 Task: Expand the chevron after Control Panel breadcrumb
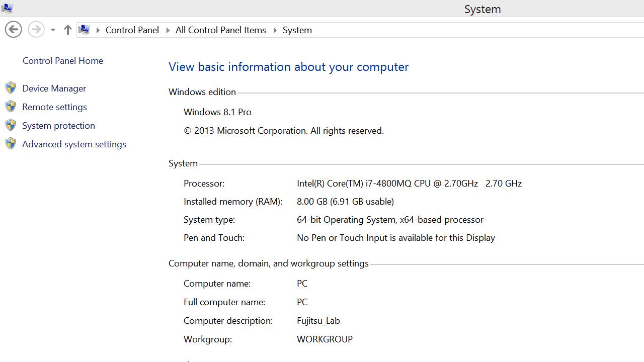tap(168, 30)
